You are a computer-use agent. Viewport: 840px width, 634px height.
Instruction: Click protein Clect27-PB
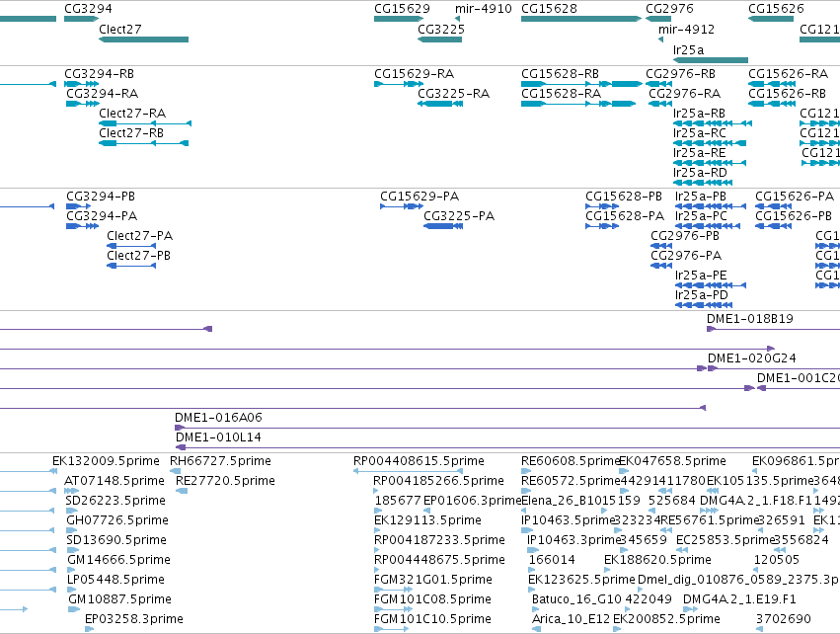tap(139, 256)
